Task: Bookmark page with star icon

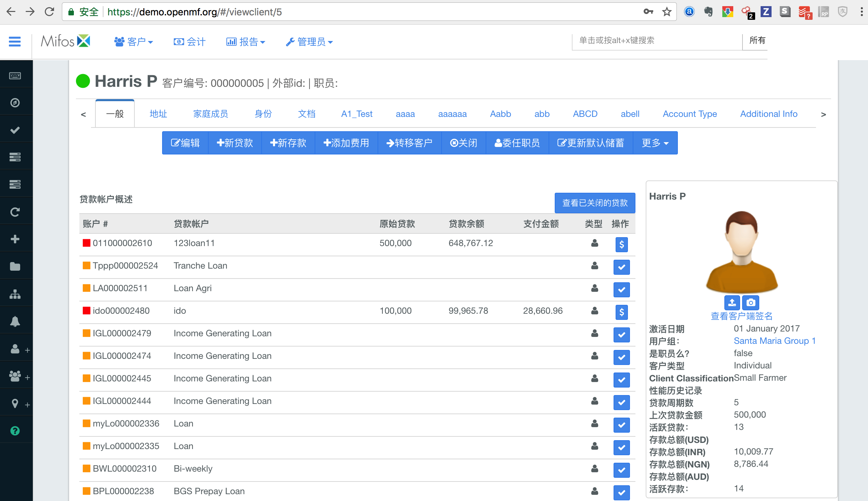Action: point(667,12)
